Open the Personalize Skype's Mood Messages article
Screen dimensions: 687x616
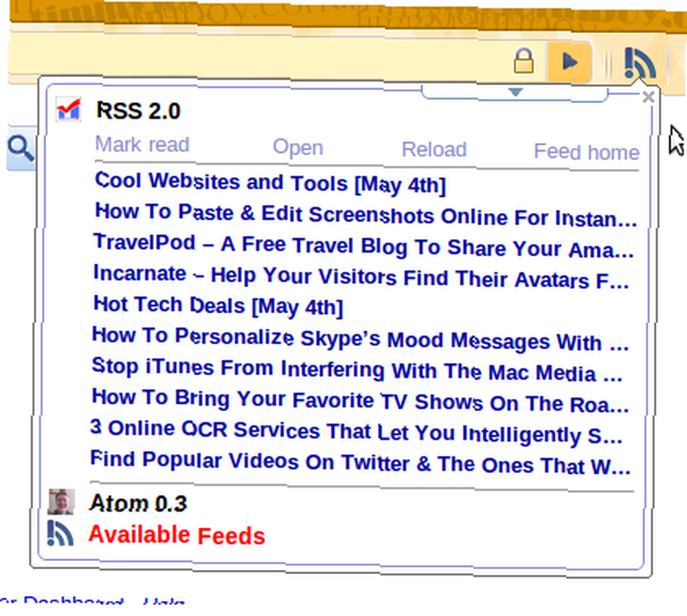pos(360,339)
